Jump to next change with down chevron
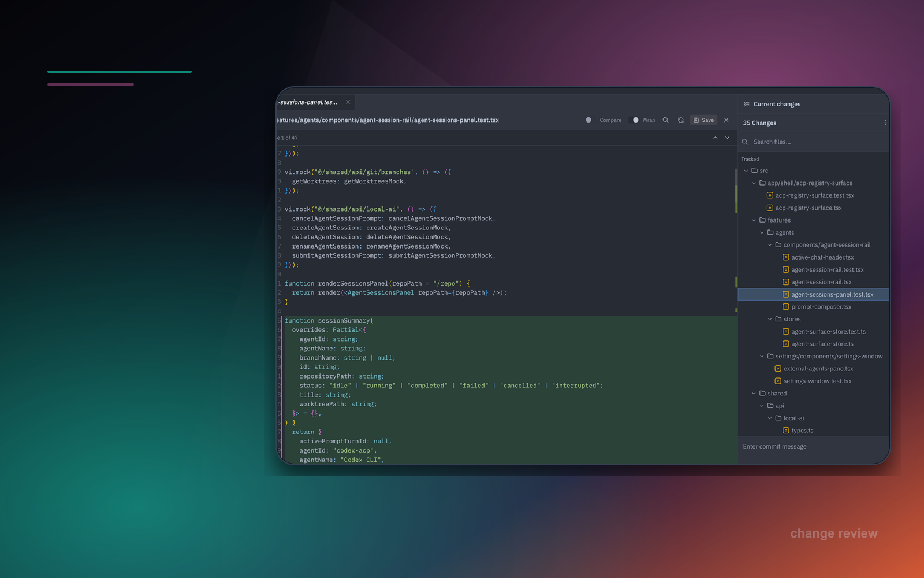 (728, 138)
